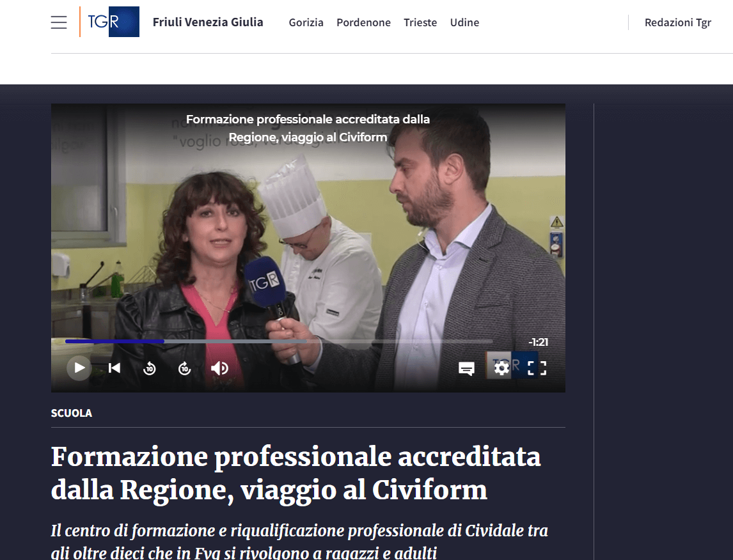Toggle video subtitles captions

[x=466, y=368]
